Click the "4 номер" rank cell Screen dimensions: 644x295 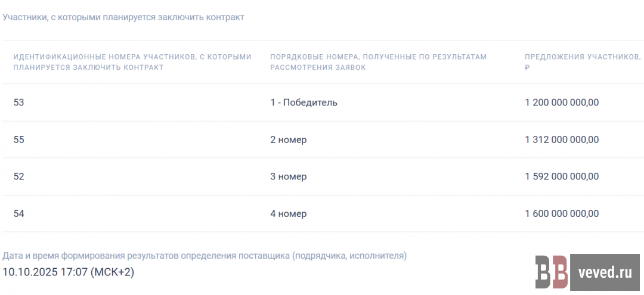click(x=288, y=214)
